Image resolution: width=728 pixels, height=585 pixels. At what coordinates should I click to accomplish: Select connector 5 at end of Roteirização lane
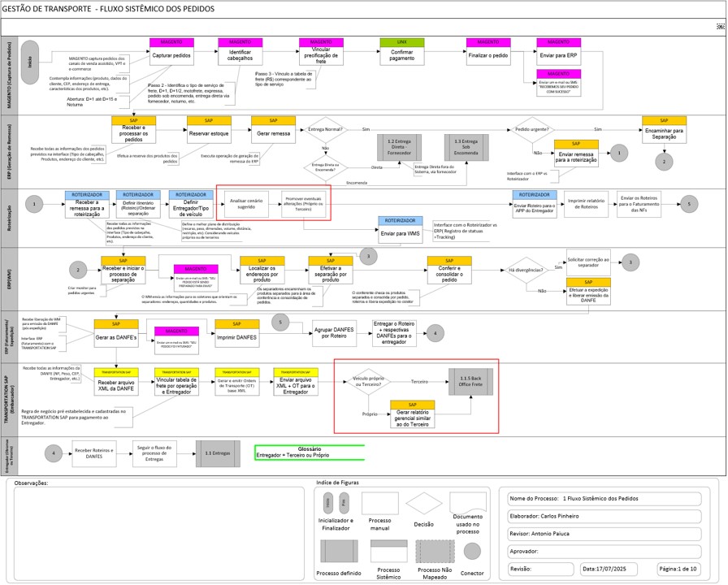pos(689,204)
